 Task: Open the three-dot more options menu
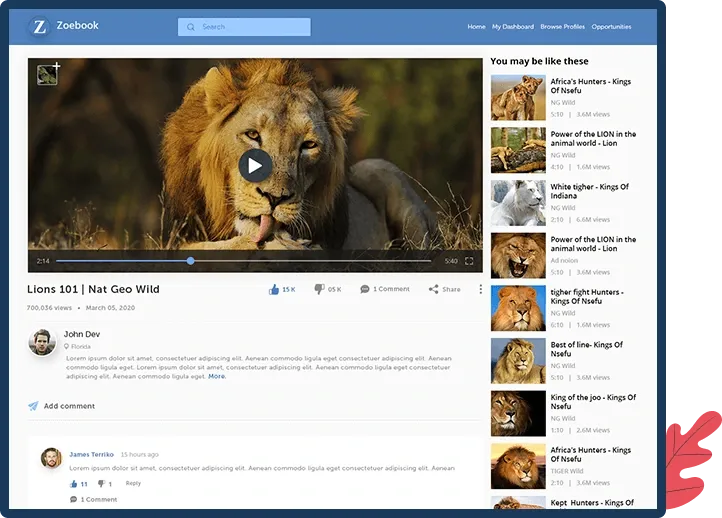tap(480, 289)
